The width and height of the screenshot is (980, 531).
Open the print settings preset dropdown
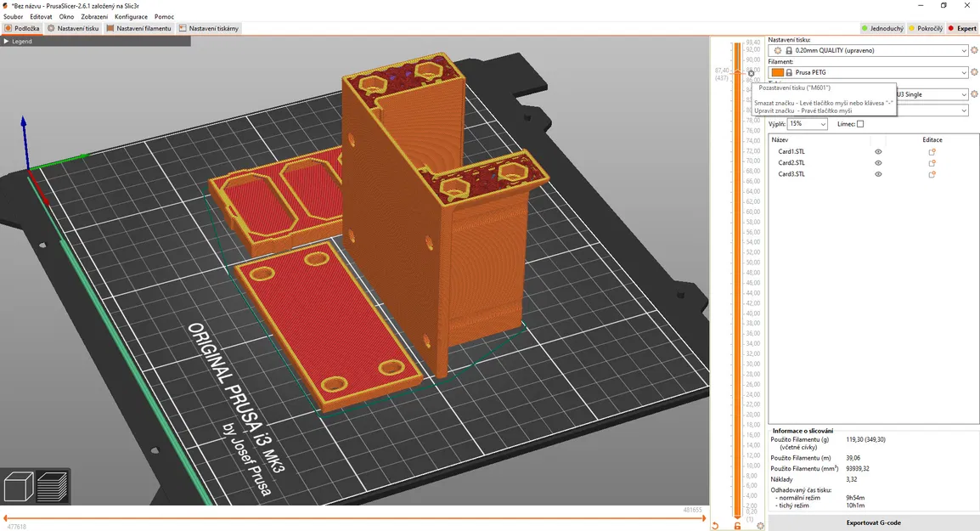coord(963,51)
